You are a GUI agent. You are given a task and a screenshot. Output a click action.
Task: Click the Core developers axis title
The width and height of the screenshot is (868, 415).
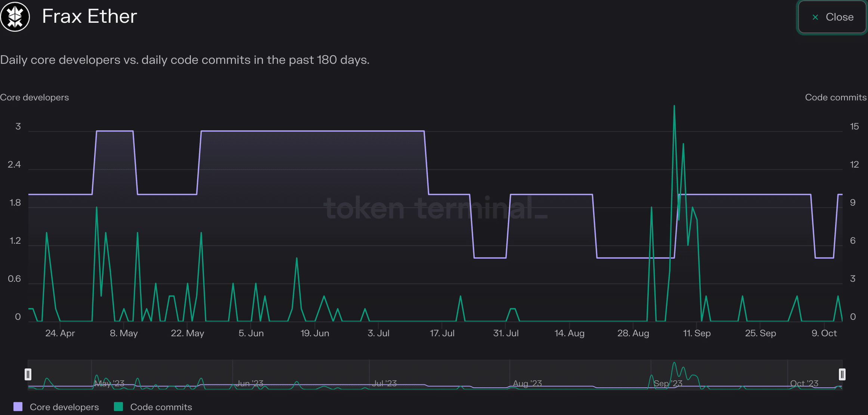34,97
